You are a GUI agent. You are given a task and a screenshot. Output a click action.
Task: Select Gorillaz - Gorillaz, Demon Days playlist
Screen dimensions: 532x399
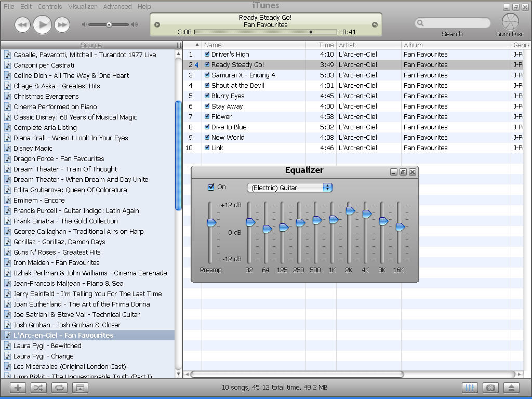88,242
